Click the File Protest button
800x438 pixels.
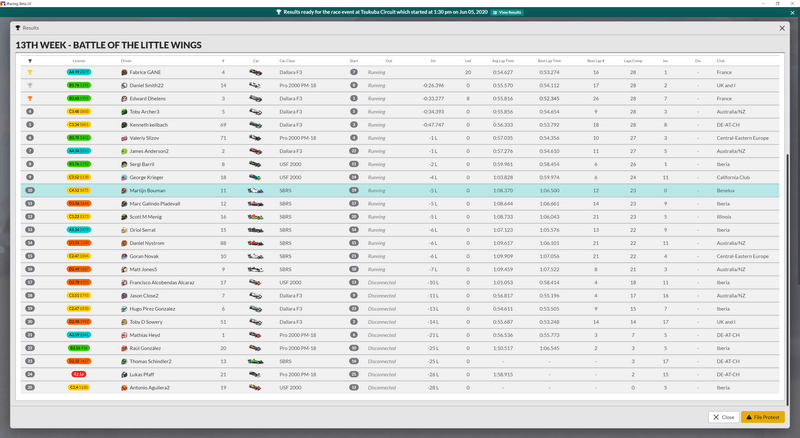coord(763,417)
